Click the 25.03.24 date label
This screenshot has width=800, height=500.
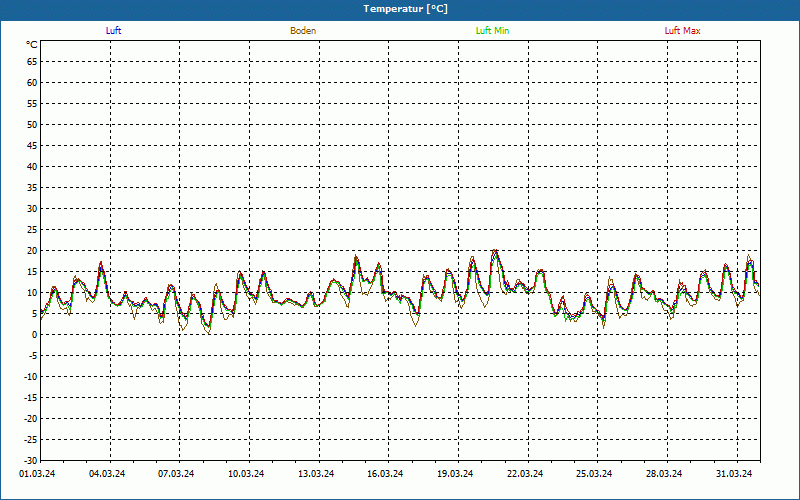click(x=594, y=473)
